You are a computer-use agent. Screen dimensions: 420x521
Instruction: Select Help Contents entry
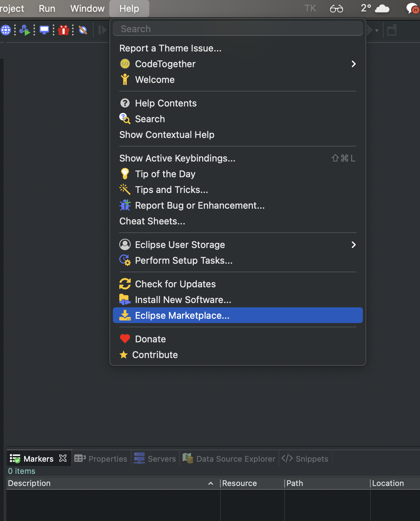click(237, 103)
